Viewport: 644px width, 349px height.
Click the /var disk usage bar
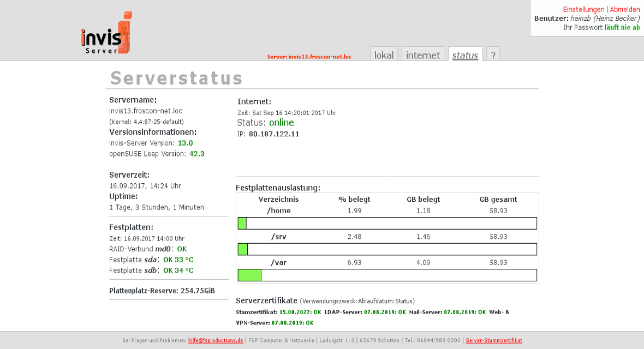tap(387, 275)
